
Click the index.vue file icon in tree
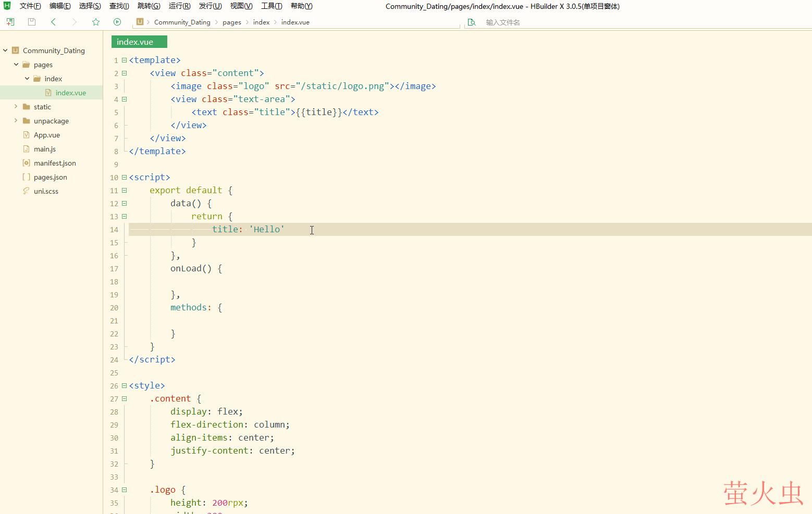click(x=48, y=93)
